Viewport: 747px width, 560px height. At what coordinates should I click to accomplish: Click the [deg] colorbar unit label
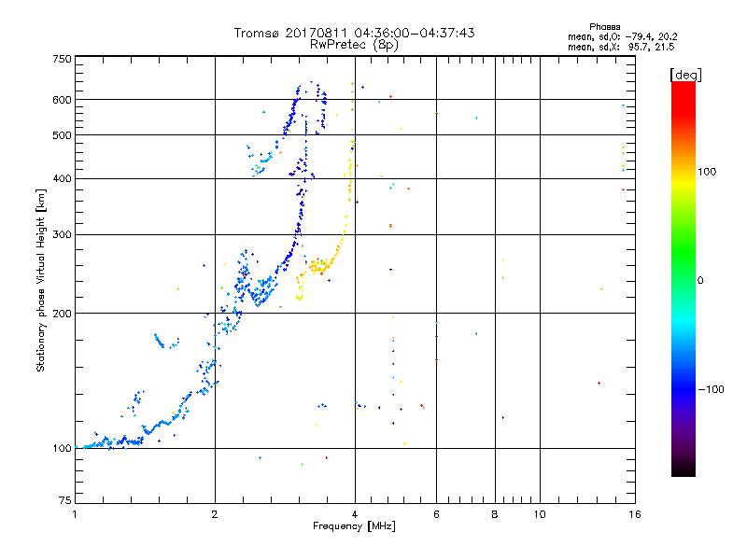(x=685, y=75)
